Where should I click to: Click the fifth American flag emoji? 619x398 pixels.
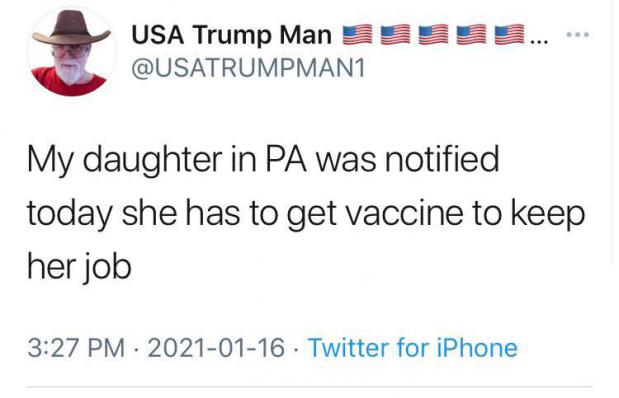(x=510, y=35)
